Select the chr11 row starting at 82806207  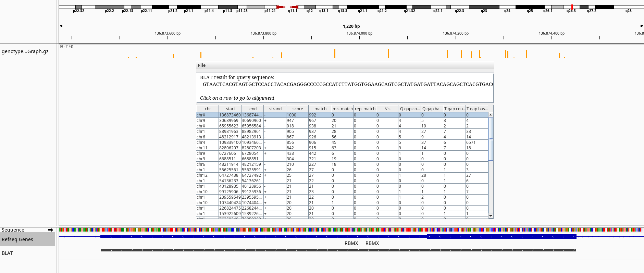[x=342, y=148]
